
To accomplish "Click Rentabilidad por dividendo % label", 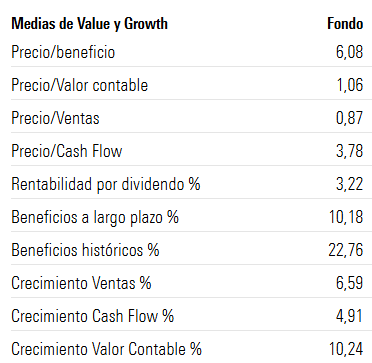I will tap(106, 185).
